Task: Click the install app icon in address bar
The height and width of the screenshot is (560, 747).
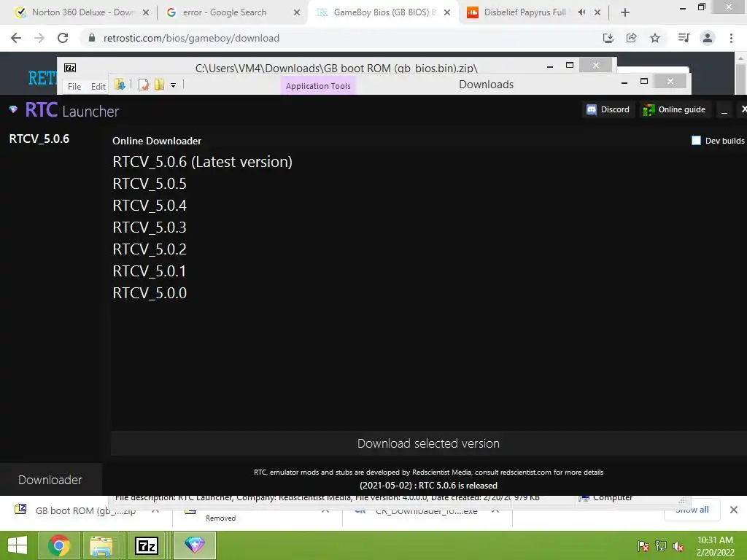Action: [x=608, y=38]
